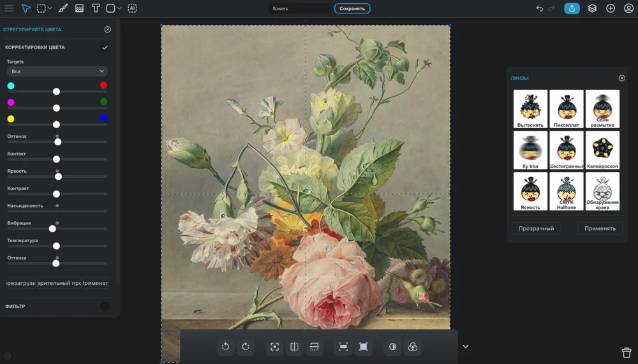Click the blue share export button
638x364 pixels.
point(572,8)
